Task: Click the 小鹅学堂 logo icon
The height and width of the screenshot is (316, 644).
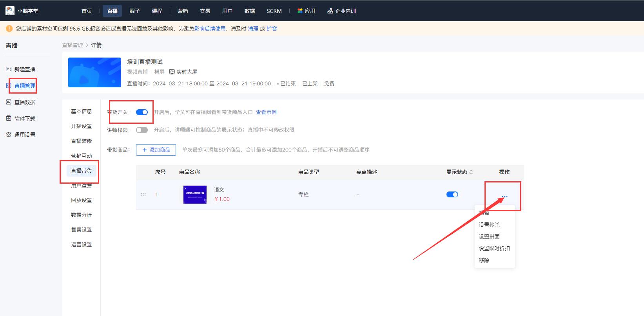Action: click(x=10, y=11)
